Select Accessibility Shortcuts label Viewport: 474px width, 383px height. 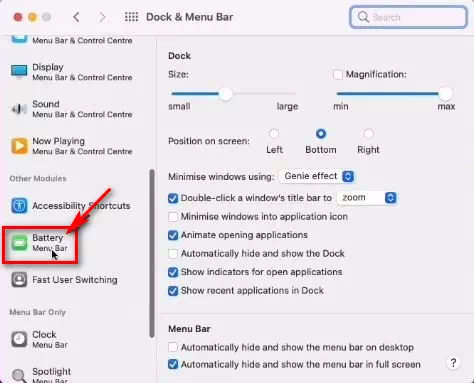[x=81, y=206]
